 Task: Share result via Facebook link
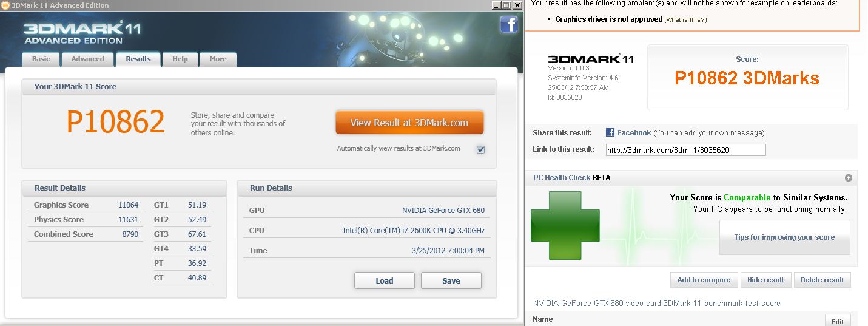coord(634,132)
